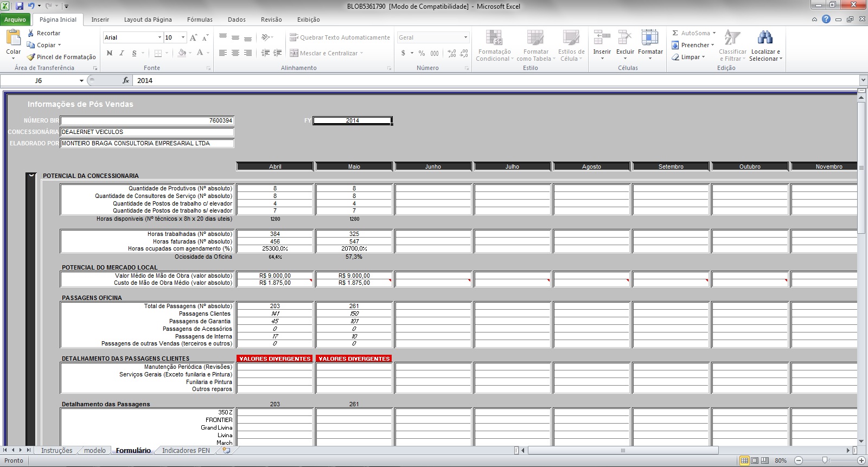The height and width of the screenshot is (467, 868).
Task: Switch to the Fórmulas tab
Action: (x=200, y=20)
